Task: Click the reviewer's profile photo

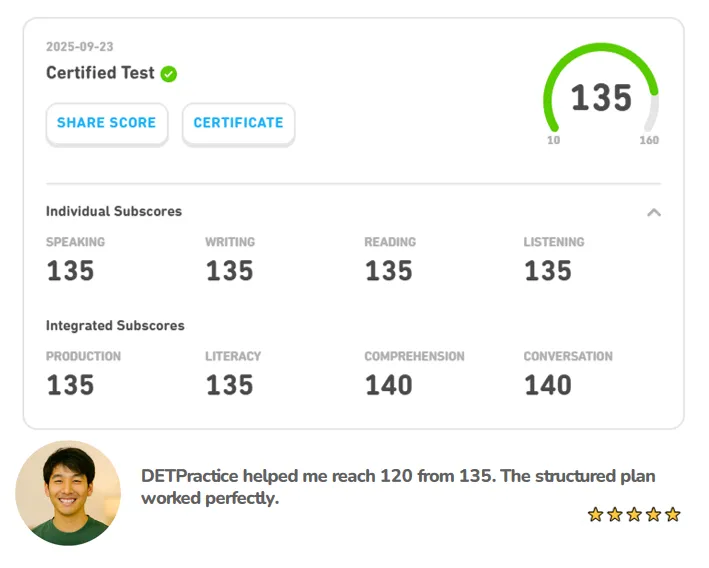Action: click(x=68, y=493)
